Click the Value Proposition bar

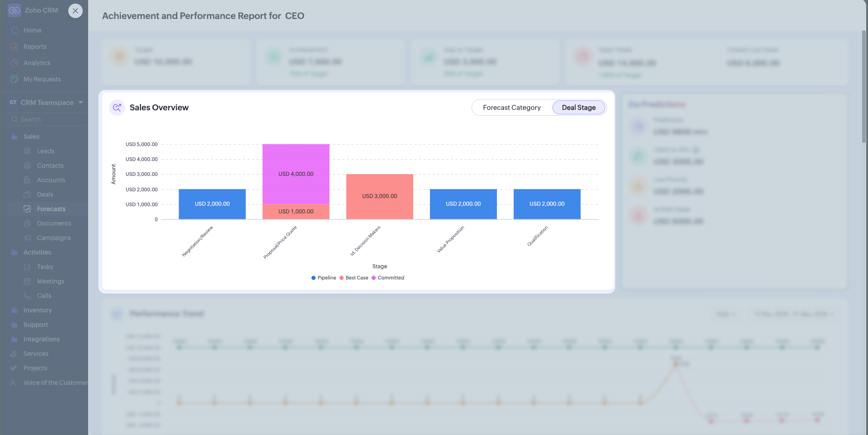tap(463, 204)
